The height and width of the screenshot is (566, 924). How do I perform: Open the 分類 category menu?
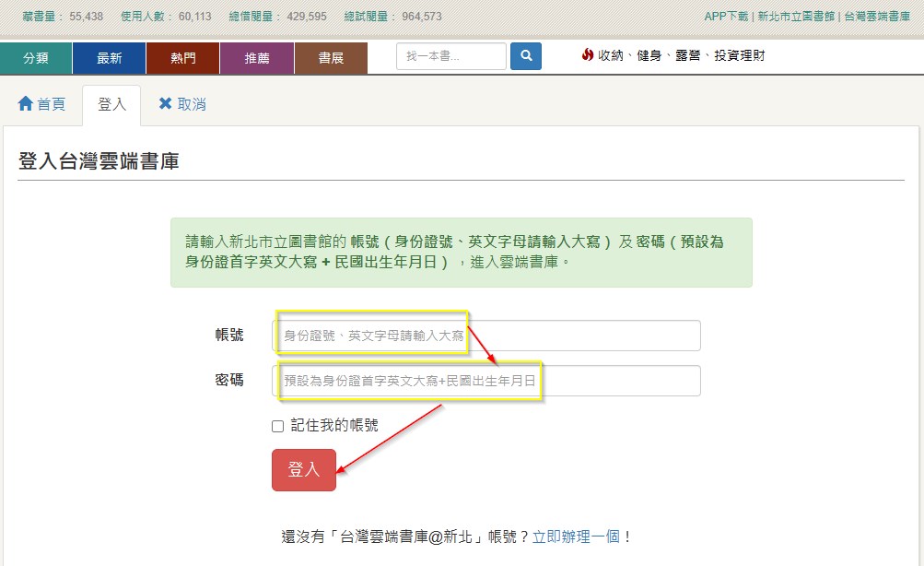[x=36, y=58]
